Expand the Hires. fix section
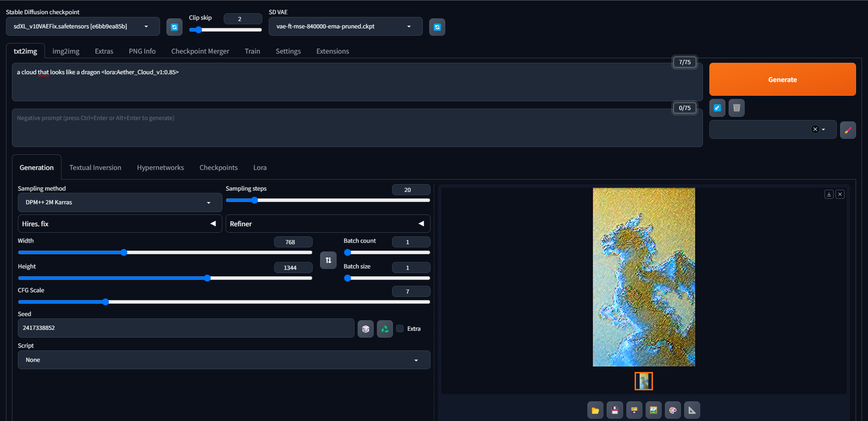Viewport: 868px width, 421px height. (120, 224)
